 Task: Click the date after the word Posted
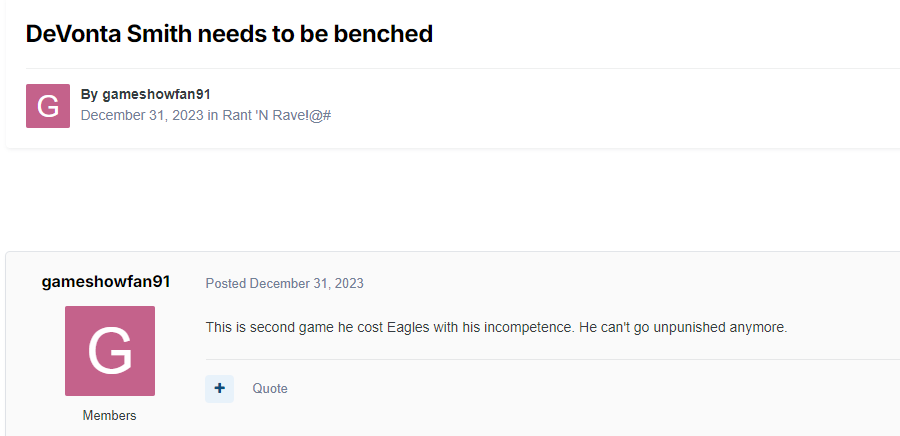tap(307, 283)
